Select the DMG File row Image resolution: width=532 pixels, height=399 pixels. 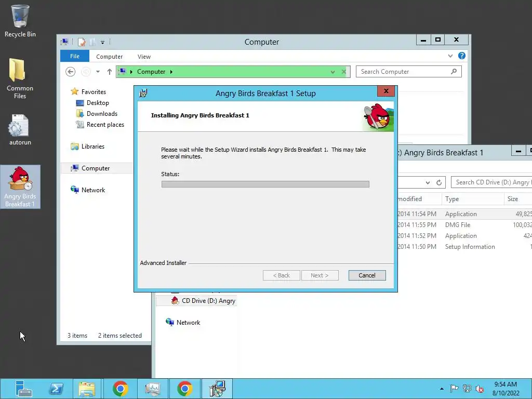464,225
